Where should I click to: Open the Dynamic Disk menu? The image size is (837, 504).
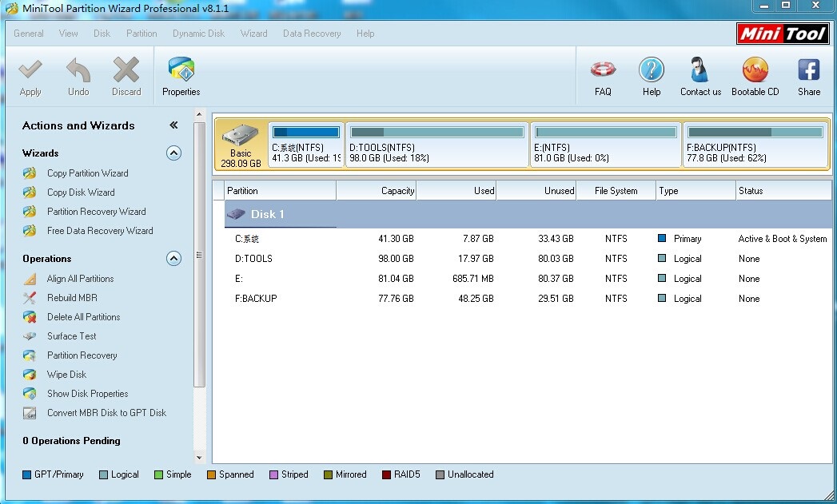pos(198,34)
